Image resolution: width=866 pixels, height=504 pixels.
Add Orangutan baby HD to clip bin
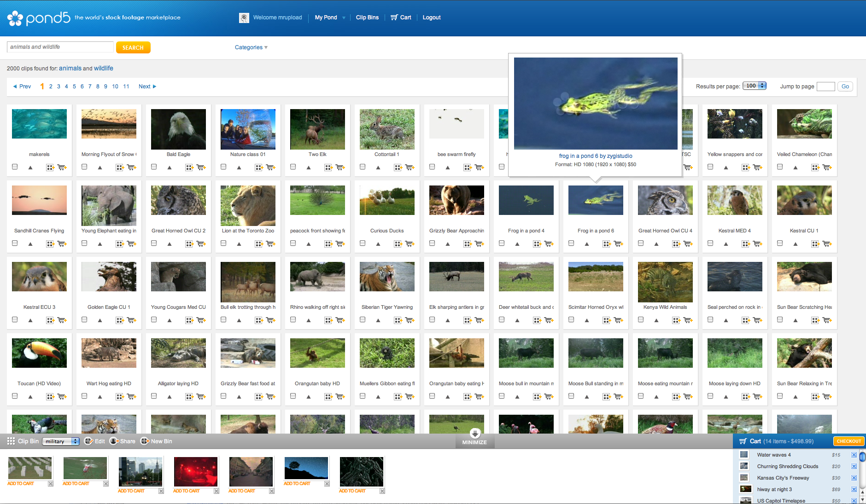click(x=328, y=396)
